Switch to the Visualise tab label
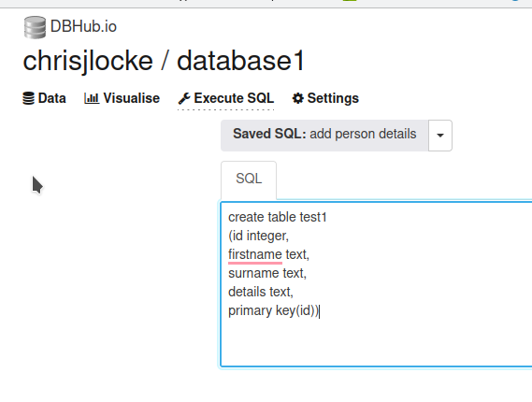This screenshot has height=402, width=532. [131, 98]
